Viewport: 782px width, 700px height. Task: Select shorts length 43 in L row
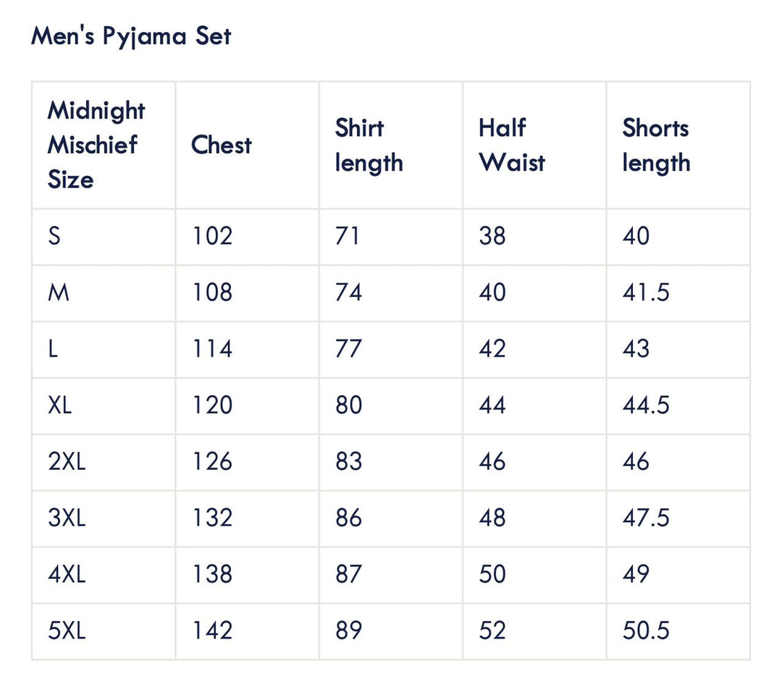click(636, 349)
